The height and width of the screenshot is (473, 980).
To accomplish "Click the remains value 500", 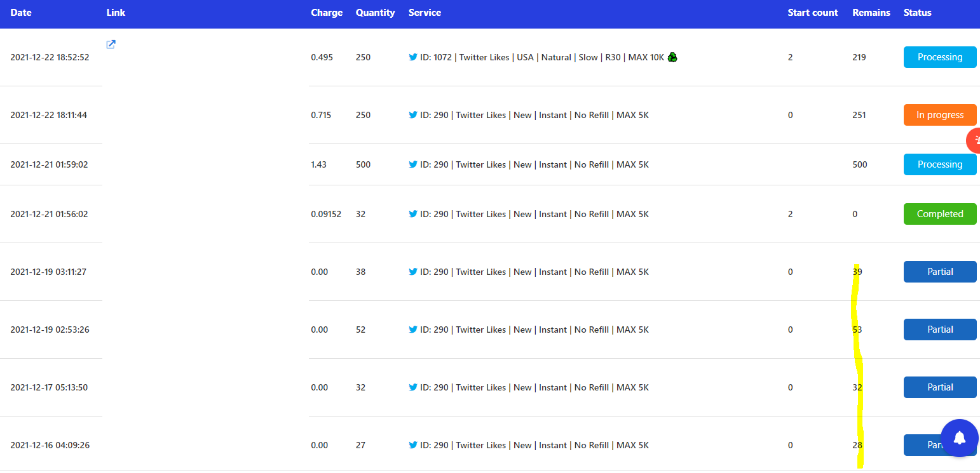I will tap(860, 164).
